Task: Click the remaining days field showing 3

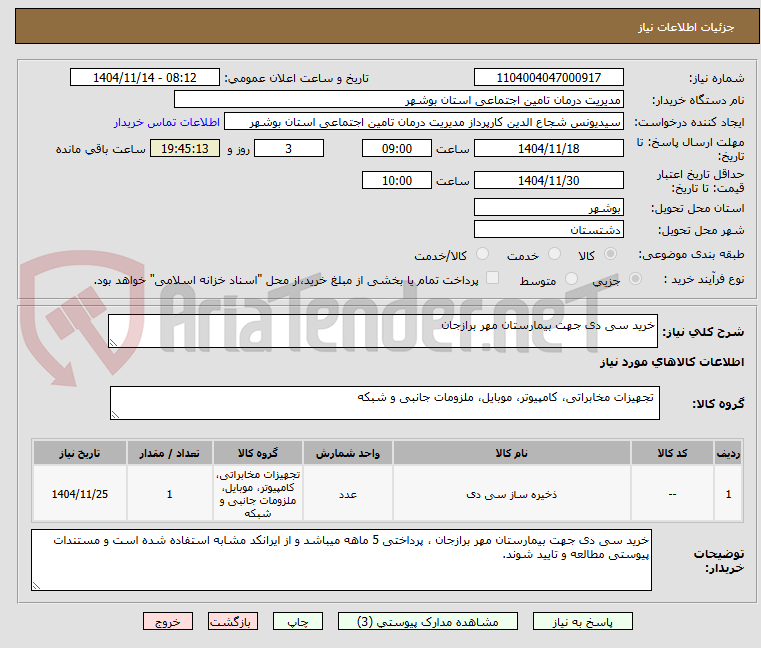Action: click(289, 149)
